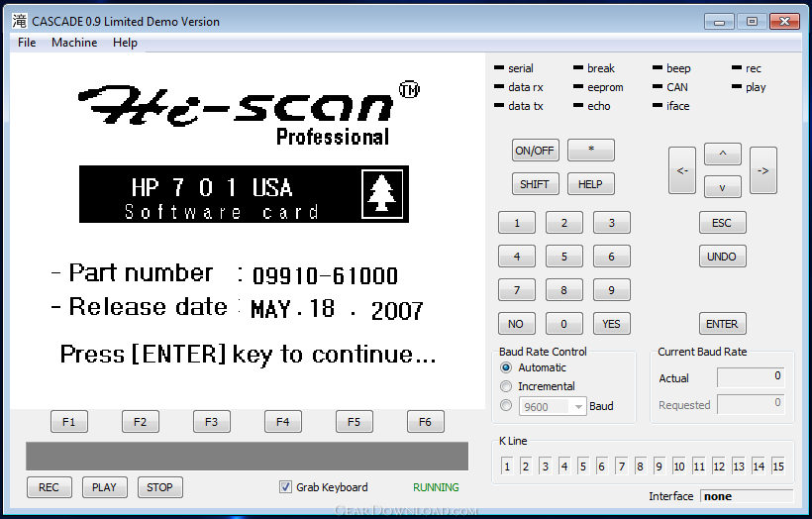The height and width of the screenshot is (519, 812).
Task: Uncheck the Grab Keyboard checkbox
Action: (x=285, y=487)
